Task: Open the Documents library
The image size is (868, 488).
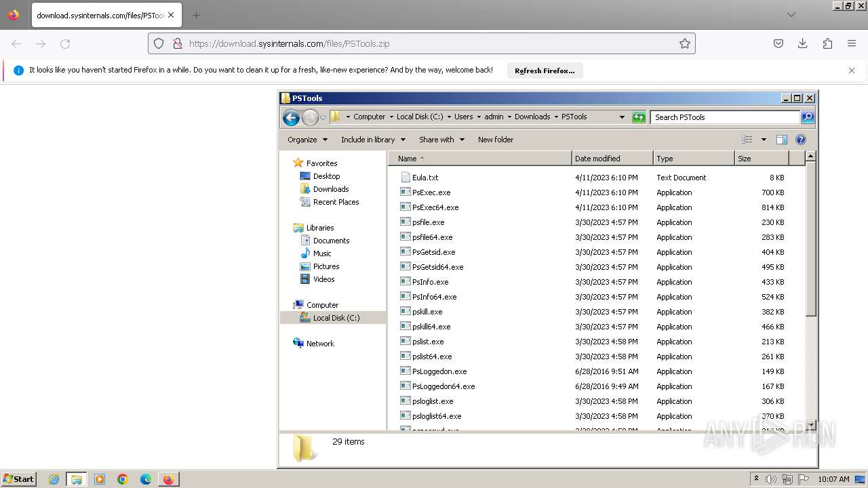Action: (331, 241)
